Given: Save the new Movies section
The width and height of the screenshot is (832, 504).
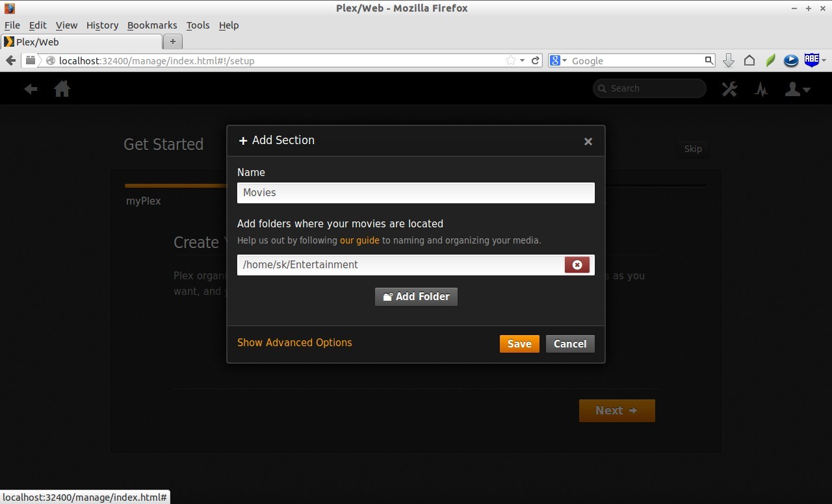Looking at the screenshot, I should click(519, 344).
